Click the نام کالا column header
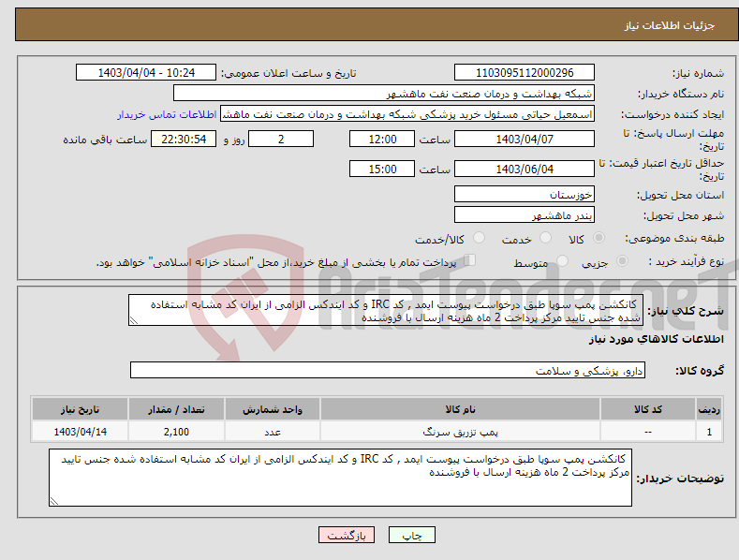The width and height of the screenshot is (739, 560). (x=460, y=409)
